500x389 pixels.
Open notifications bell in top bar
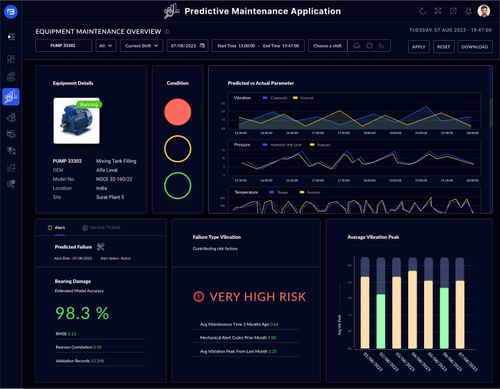pyautogui.click(x=468, y=11)
